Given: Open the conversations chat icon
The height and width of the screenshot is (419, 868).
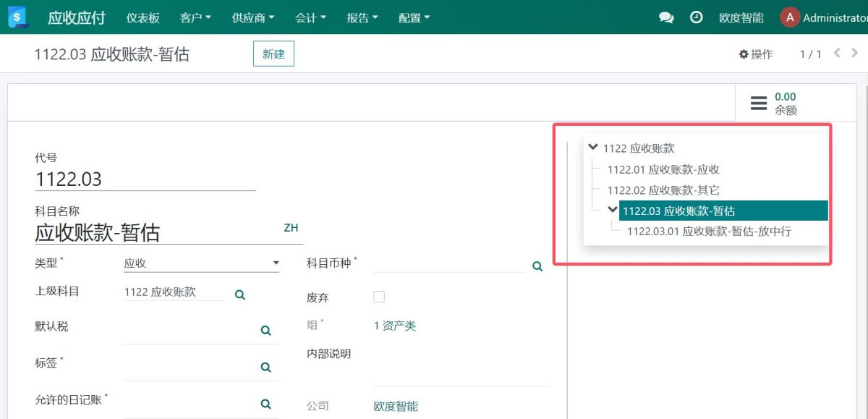Looking at the screenshot, I should point(666,18).
